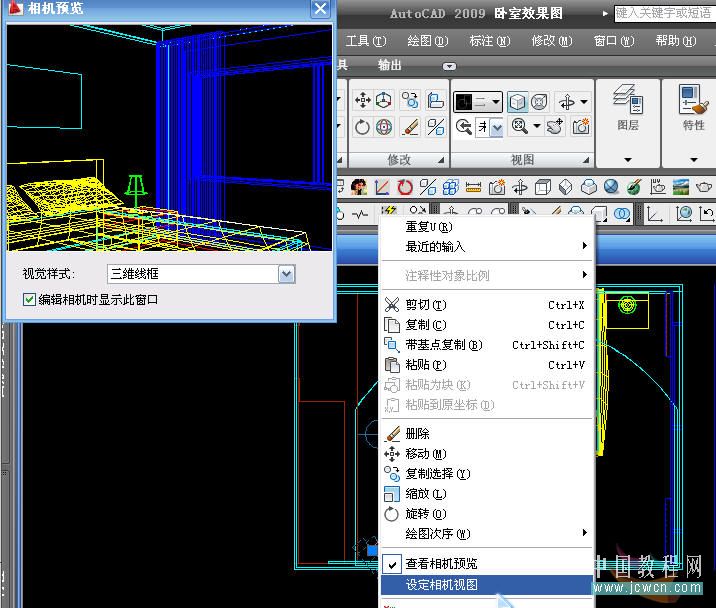
Task: Toggle 编辑相机时显示此窗口 checkbox
Action: pos(29,299)
